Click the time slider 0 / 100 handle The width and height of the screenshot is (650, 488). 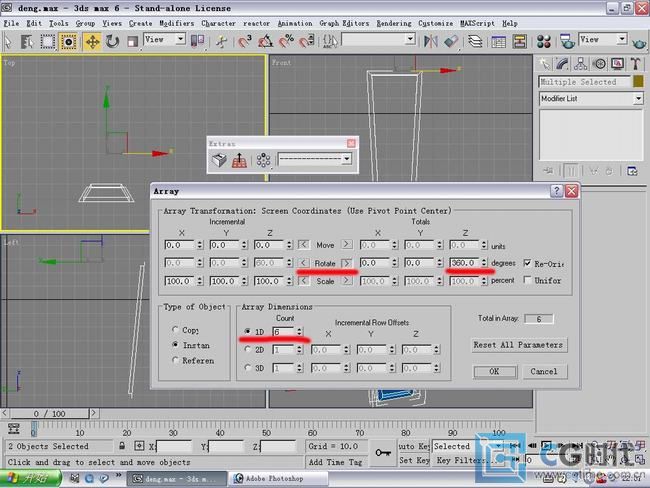point(49,413)
